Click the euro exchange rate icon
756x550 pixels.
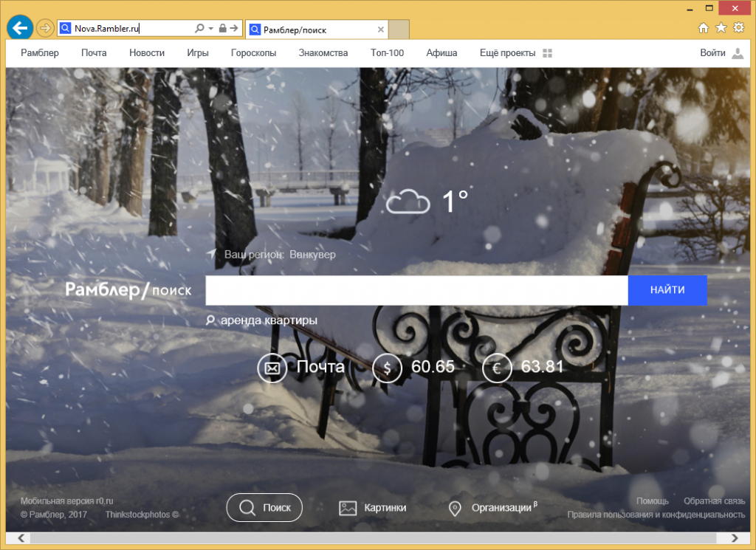[x=497, y=368]
